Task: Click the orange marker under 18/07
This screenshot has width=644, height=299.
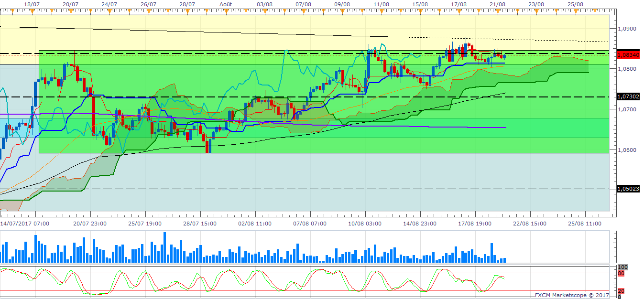Action: (x=32, y=10)
